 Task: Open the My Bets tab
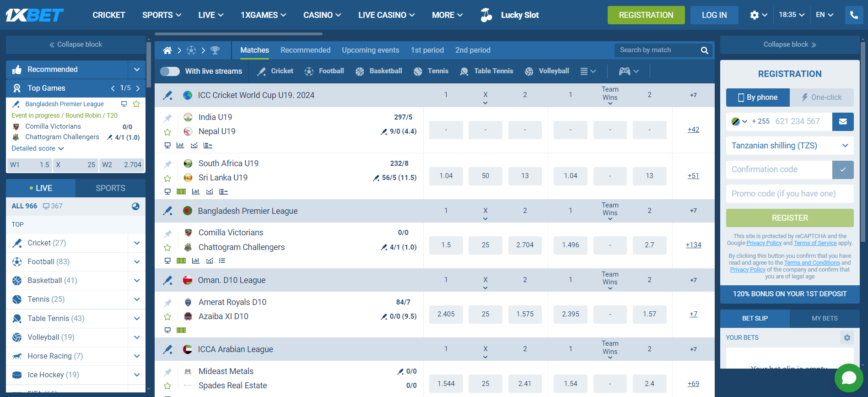coord(825,318)
